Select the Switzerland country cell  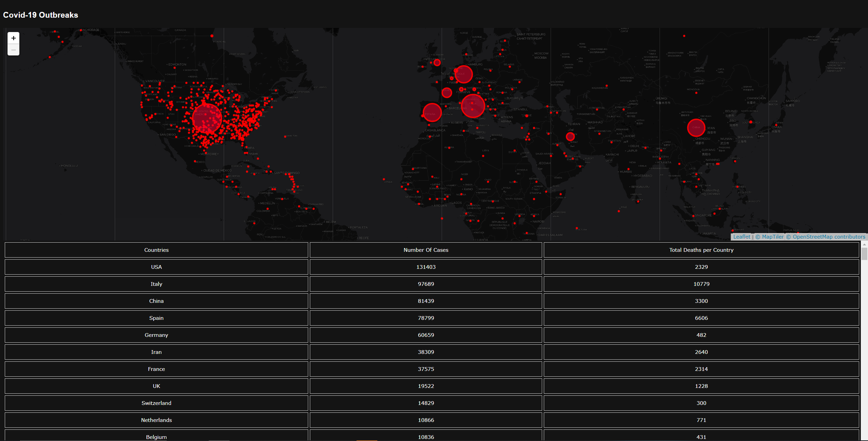(x=156, y=403)
